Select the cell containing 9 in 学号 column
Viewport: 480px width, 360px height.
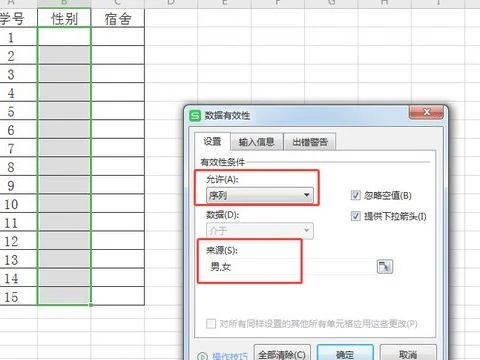18,185
